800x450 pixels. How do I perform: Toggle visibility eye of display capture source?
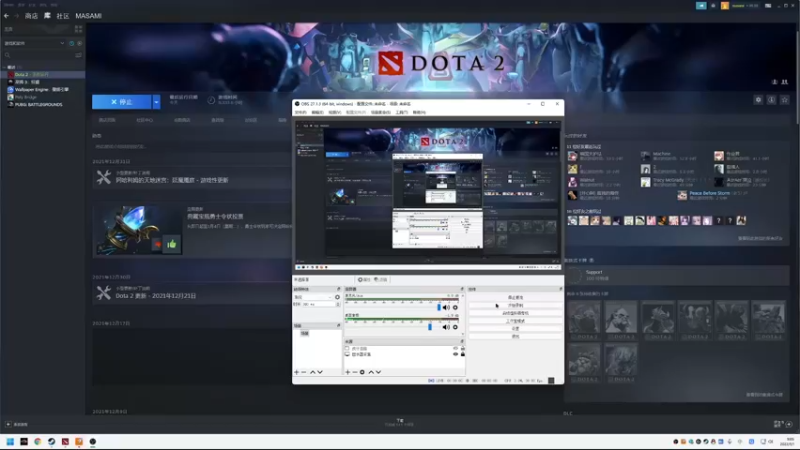(x=456, y=354)
